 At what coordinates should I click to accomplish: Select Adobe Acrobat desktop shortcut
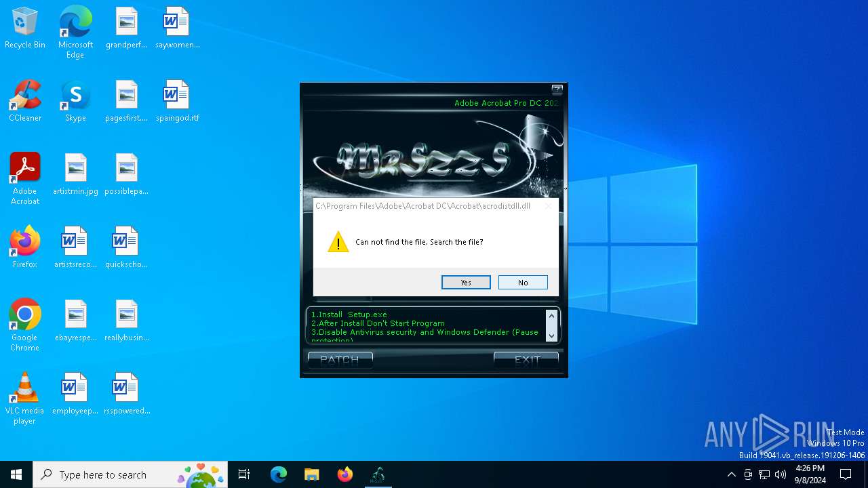[x=25, y=179]
